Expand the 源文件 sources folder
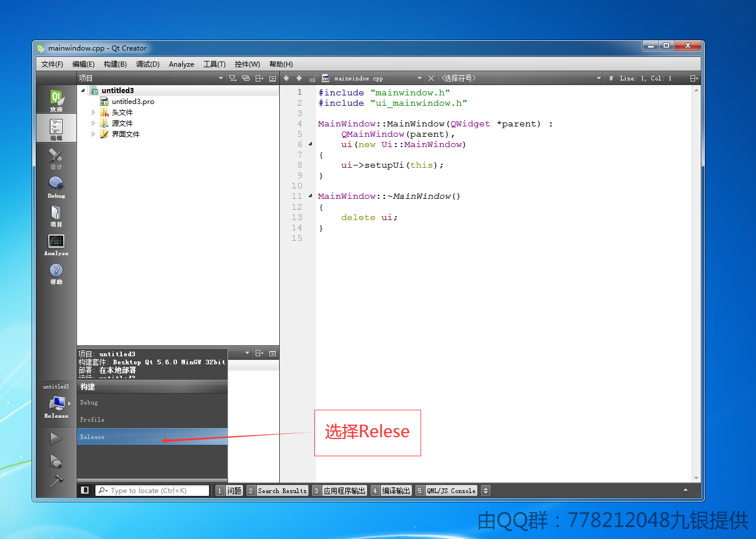 pos(94,123)
